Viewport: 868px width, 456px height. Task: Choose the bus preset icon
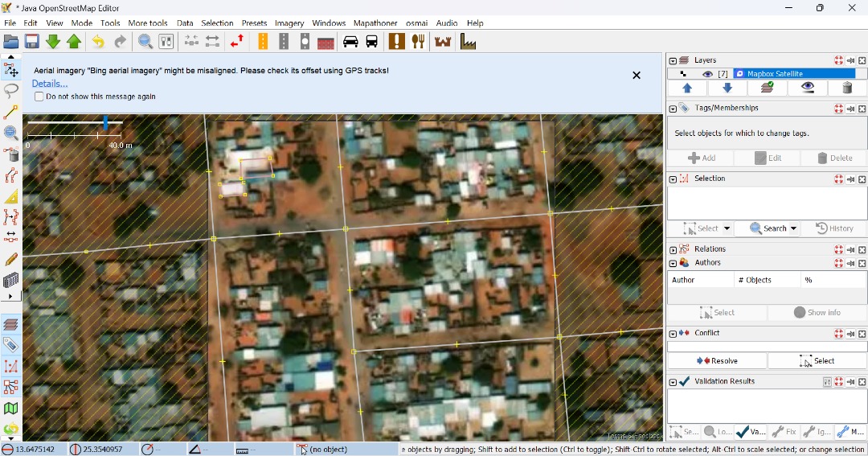click(372, 42)
